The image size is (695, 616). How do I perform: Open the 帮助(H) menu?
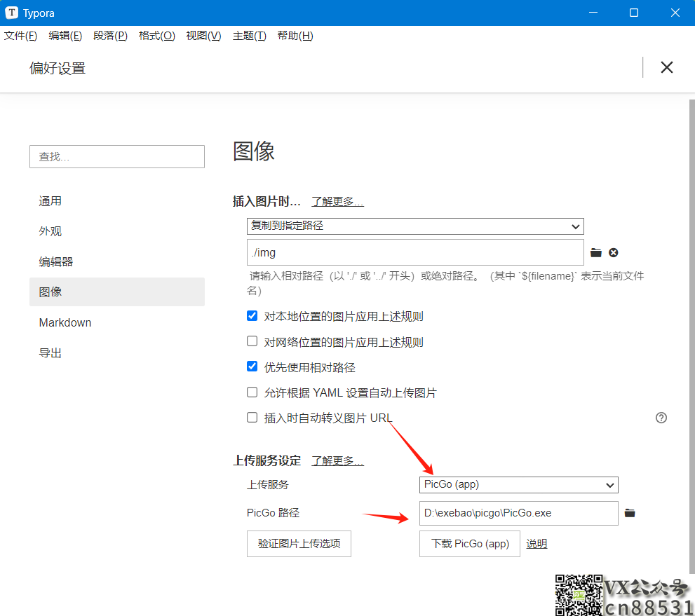point(295,36)
